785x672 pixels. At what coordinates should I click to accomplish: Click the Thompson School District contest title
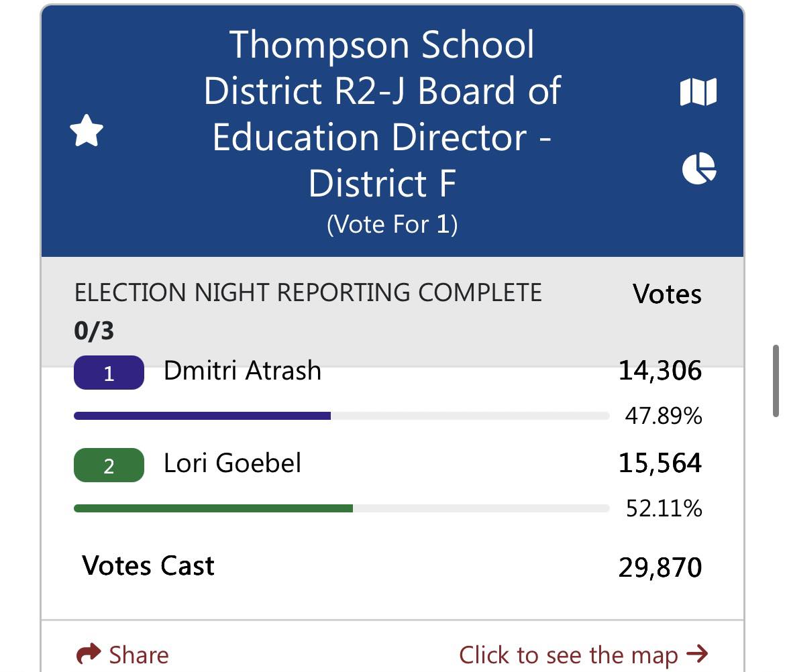pyautogui.click(x=382, y=113)
